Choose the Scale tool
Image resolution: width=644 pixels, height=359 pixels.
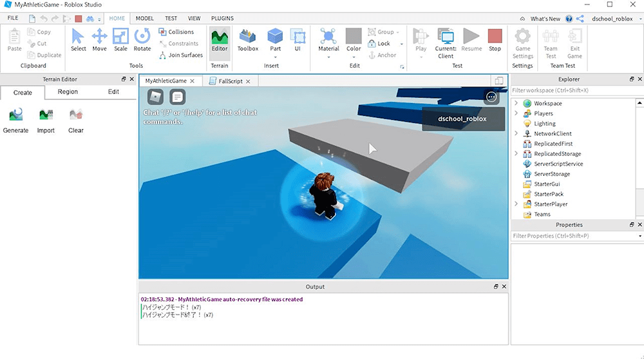tap(120, 40)
